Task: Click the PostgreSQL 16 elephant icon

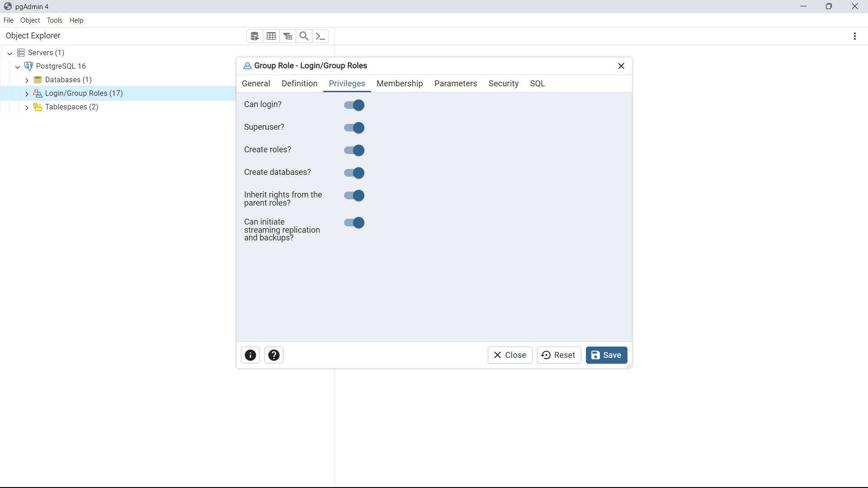Action: coord(29,66)
